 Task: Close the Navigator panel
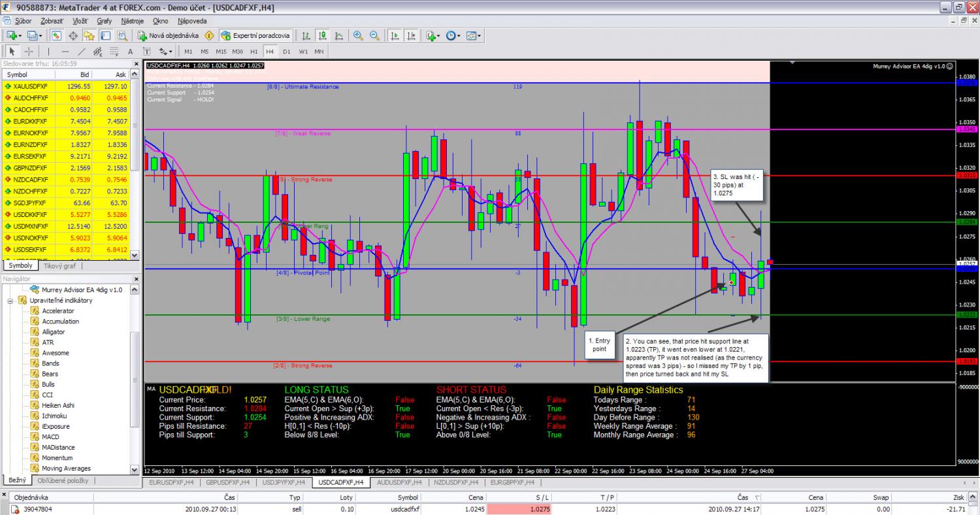click(137, 278)
